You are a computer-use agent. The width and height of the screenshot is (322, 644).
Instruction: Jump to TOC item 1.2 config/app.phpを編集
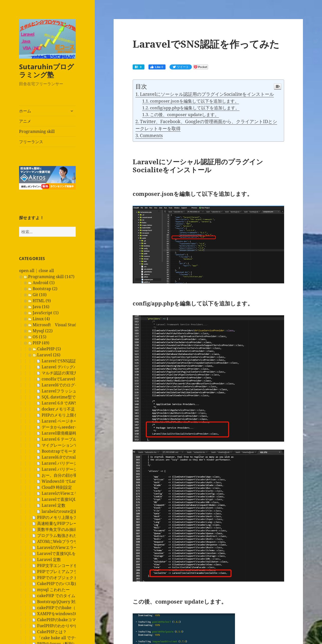[x=191, y=108]
